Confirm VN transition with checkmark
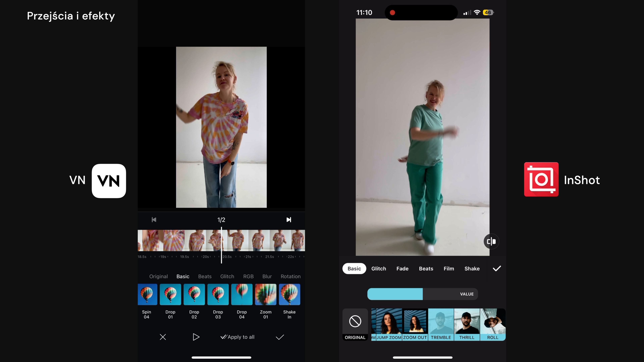 tap(280, 337)
